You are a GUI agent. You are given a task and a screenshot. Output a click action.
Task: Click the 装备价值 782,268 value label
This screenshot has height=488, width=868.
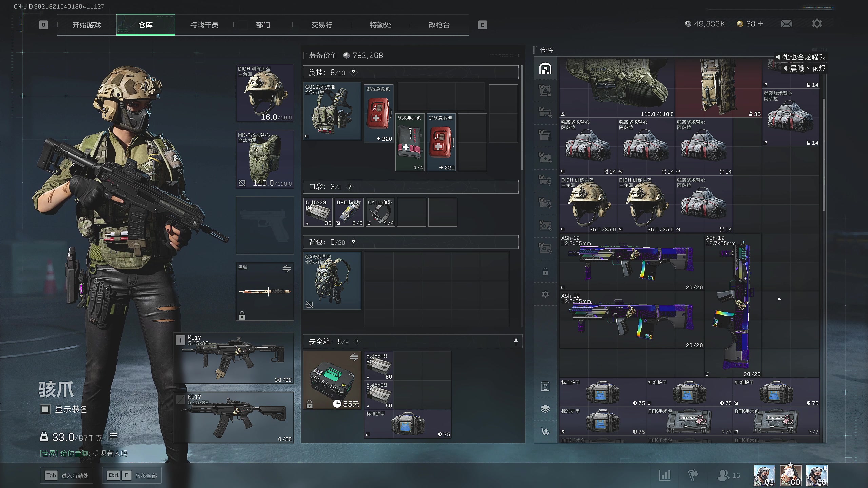346,55
